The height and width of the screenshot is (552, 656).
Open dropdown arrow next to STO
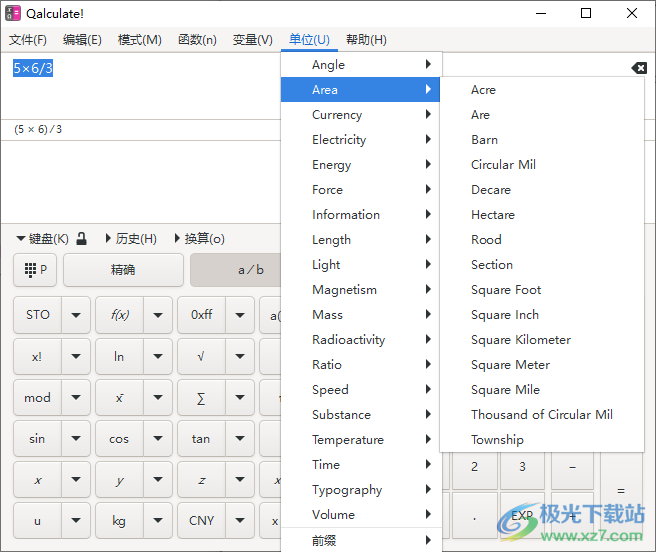pyautogui.click(x=76, y=315)
